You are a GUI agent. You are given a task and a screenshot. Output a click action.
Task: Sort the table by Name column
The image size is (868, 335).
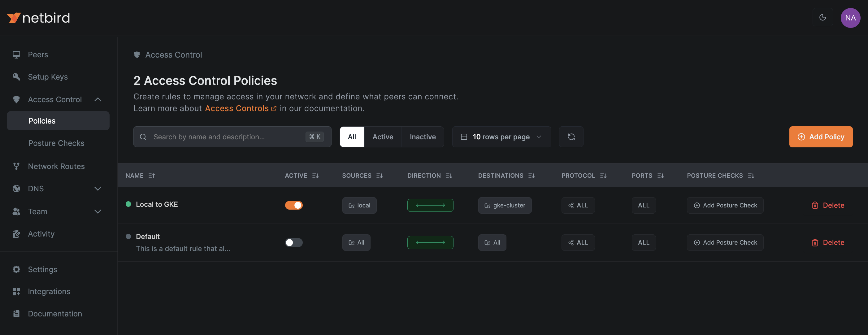click(141, 175)
